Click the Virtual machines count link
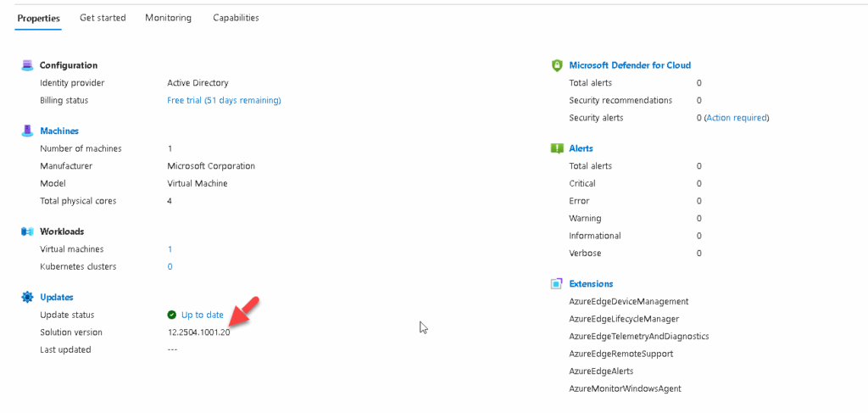The width and height of the screenshot is (868, 413). pyautogui.click(x=170, y=249)
